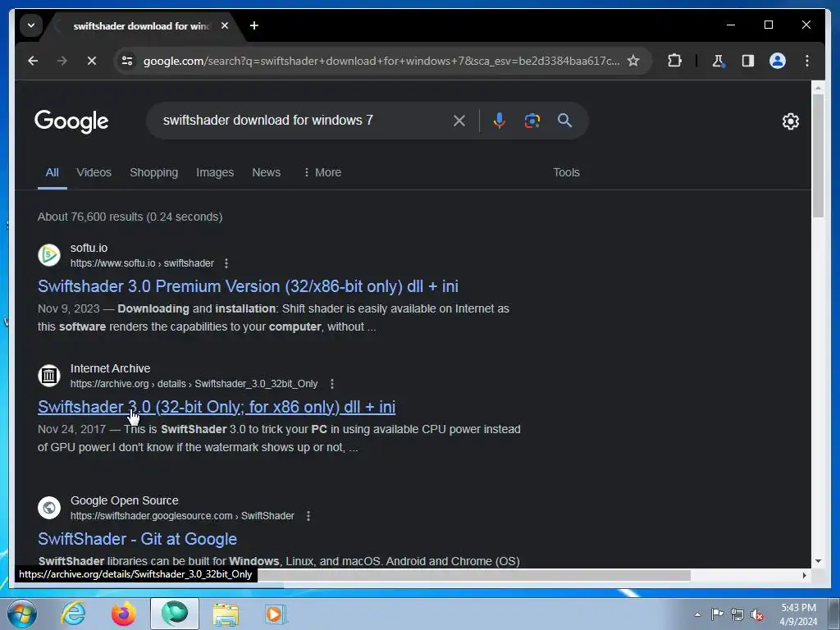Click the Internet Archive favicon
The image size is (840, 630).
[x=49, y=376]
